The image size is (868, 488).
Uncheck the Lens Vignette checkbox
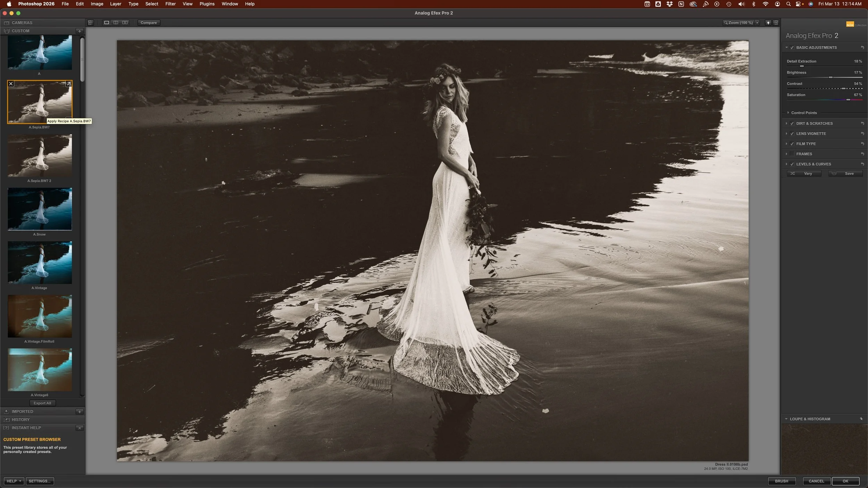click(x=792, y=133)
